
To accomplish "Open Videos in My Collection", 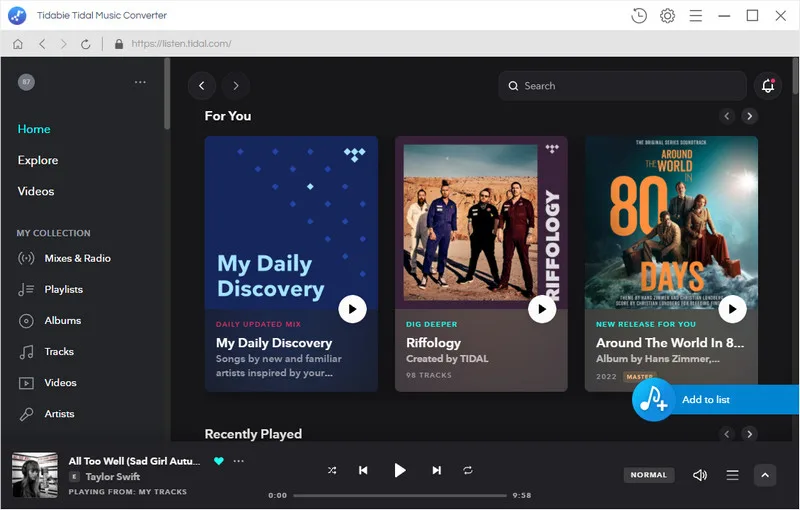I will 60,382.
